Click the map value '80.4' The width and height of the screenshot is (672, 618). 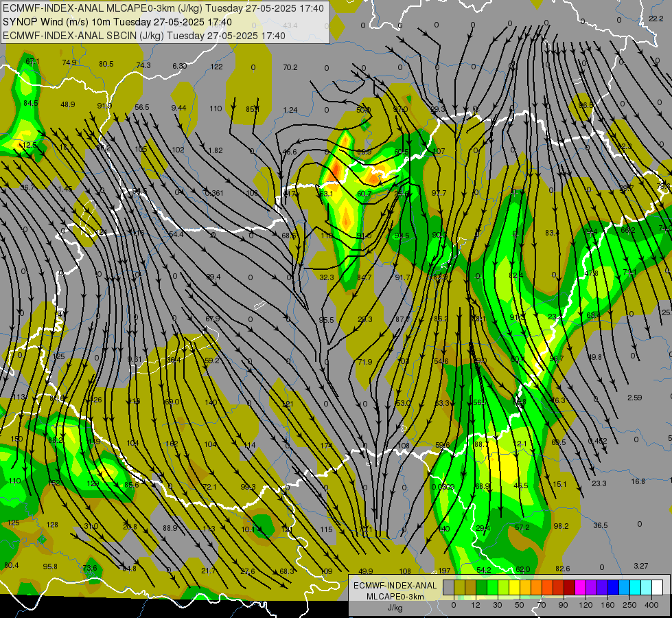click(12, 565)
